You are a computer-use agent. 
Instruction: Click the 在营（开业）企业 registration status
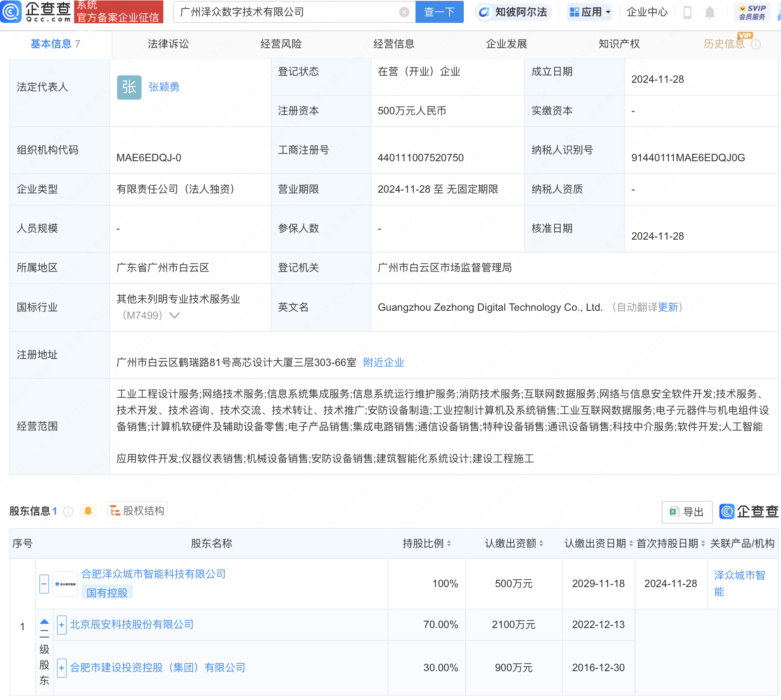[419, 72]
